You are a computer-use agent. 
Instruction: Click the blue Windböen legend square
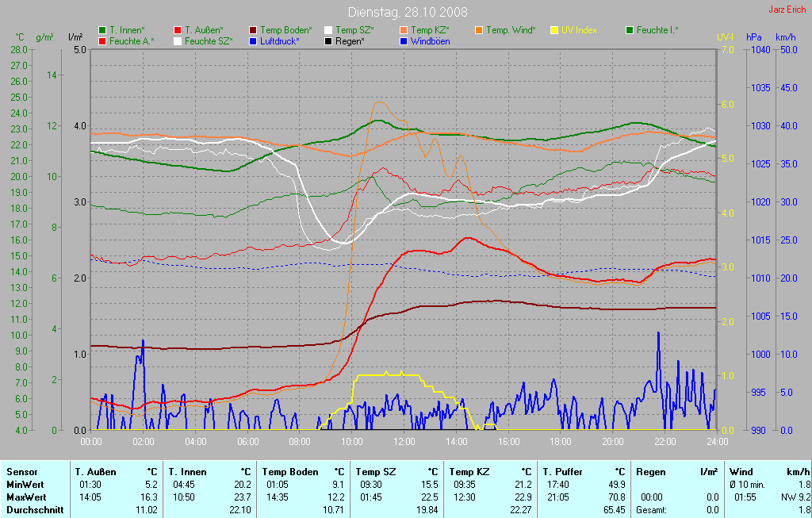click(404, 40)
